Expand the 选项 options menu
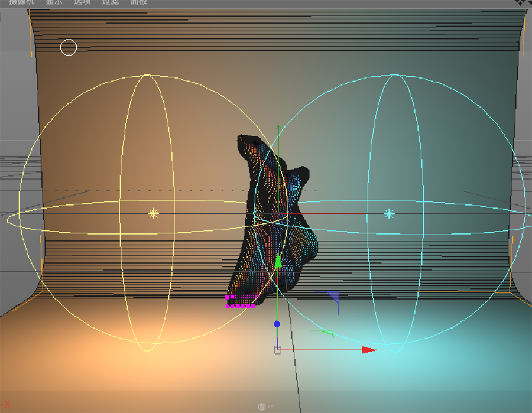Viewport: 532px width, 413px height. [x=82, y=3]
